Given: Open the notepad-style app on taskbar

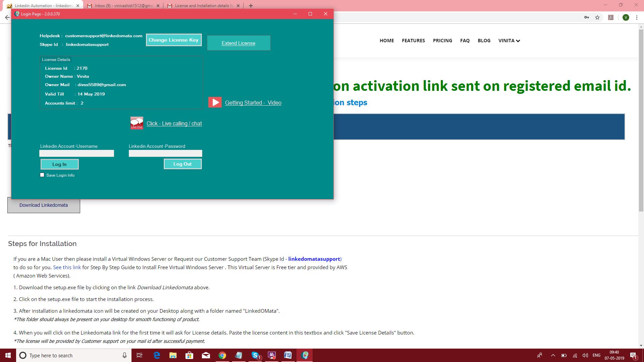Looking at the screenshot, I should point(238,355).
